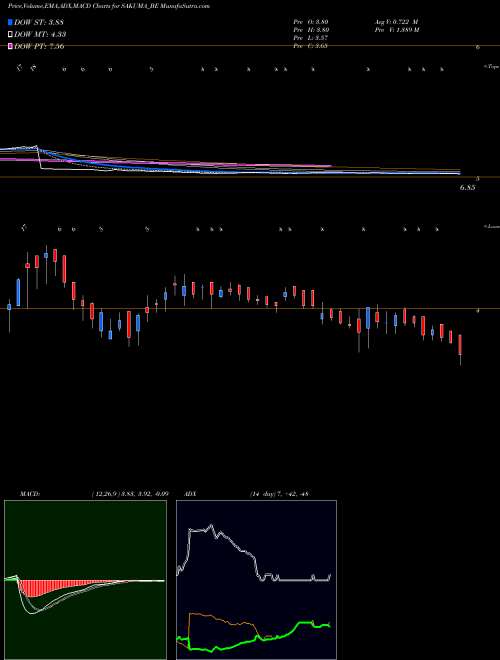Select the 'DOW MT' legend value text
Image resolution: width=500 pixels, height=660 pixels.
coord(40,35)
